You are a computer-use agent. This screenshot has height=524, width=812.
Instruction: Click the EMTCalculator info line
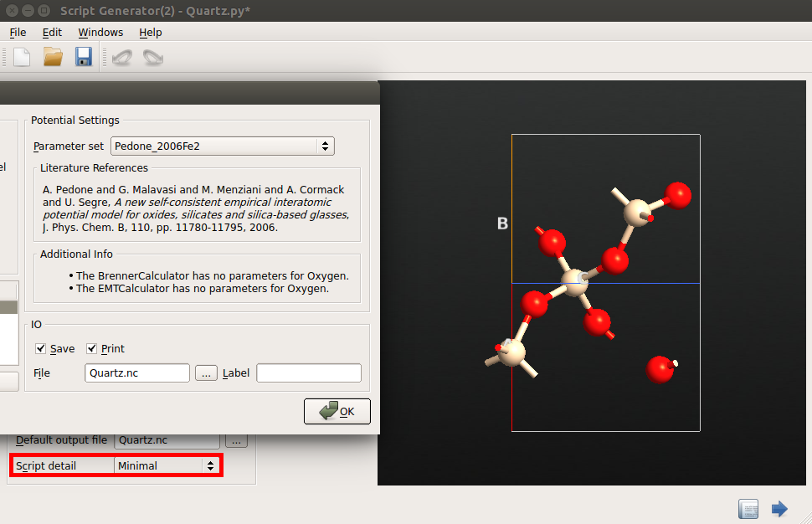pos(203,289)
